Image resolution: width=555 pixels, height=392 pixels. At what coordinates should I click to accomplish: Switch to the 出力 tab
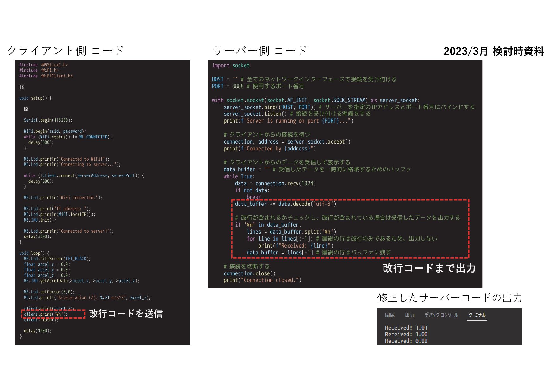(x=409, y=315)
